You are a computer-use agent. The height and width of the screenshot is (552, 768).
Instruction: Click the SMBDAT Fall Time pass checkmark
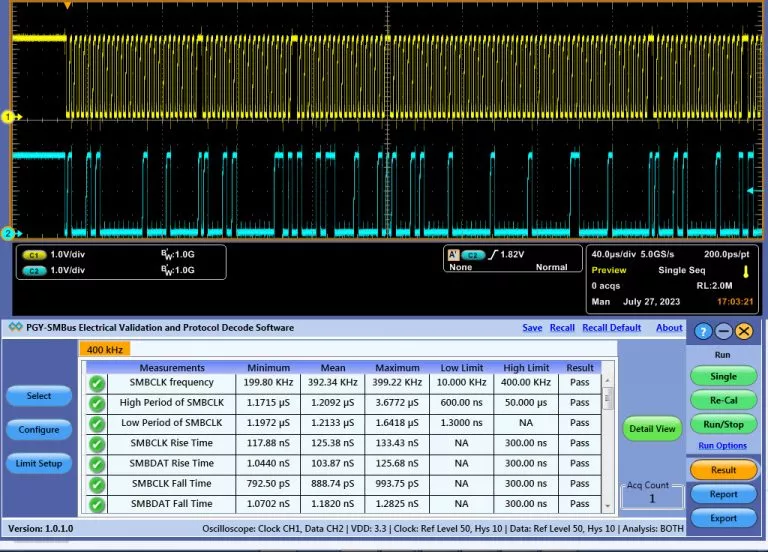click(97, 504)
